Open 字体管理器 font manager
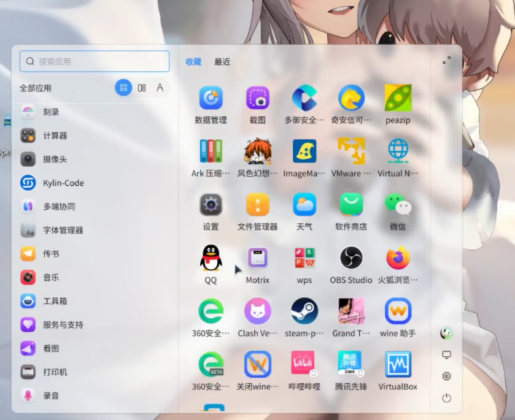This screenshot has height=420, width=515. (95, 230)
